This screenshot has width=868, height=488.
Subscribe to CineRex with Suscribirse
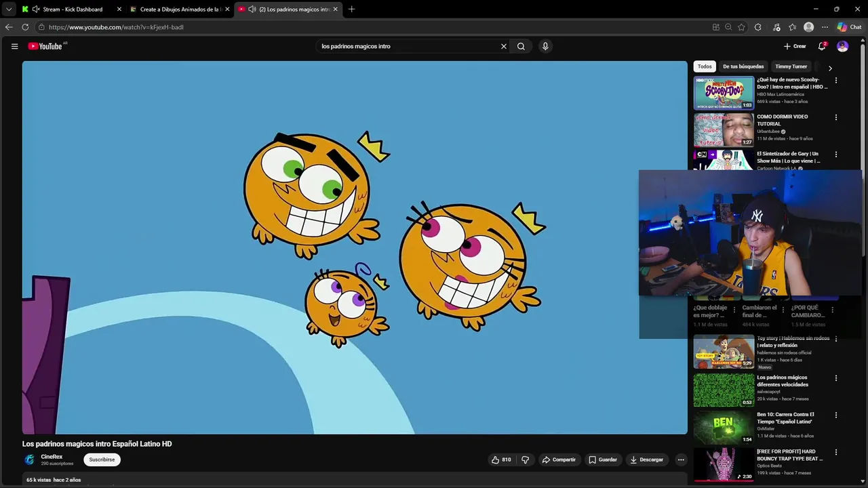102,460
